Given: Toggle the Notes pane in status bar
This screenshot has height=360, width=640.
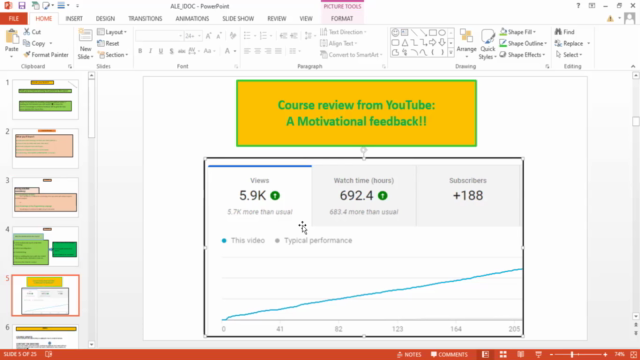Looking at the screenshot, I should 409,354.
